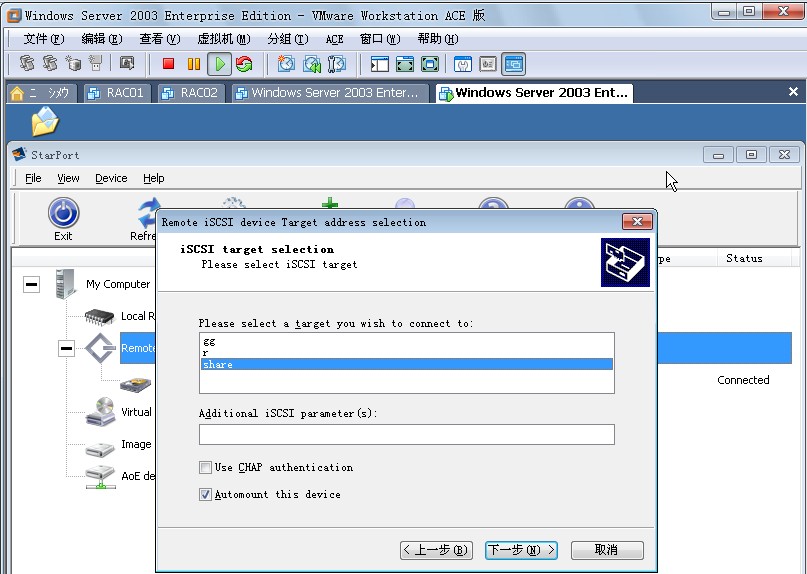Select target 'gg' in the list

[407, 341]
